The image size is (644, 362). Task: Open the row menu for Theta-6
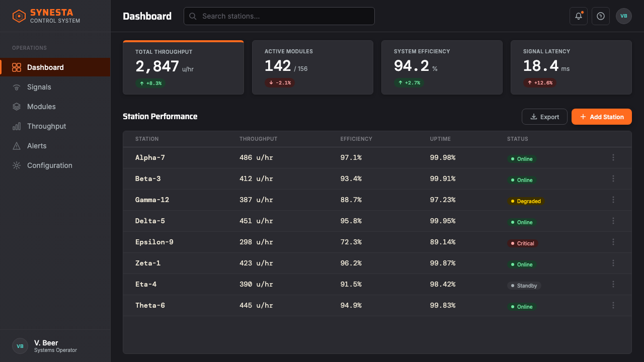[x=613, y=305]
